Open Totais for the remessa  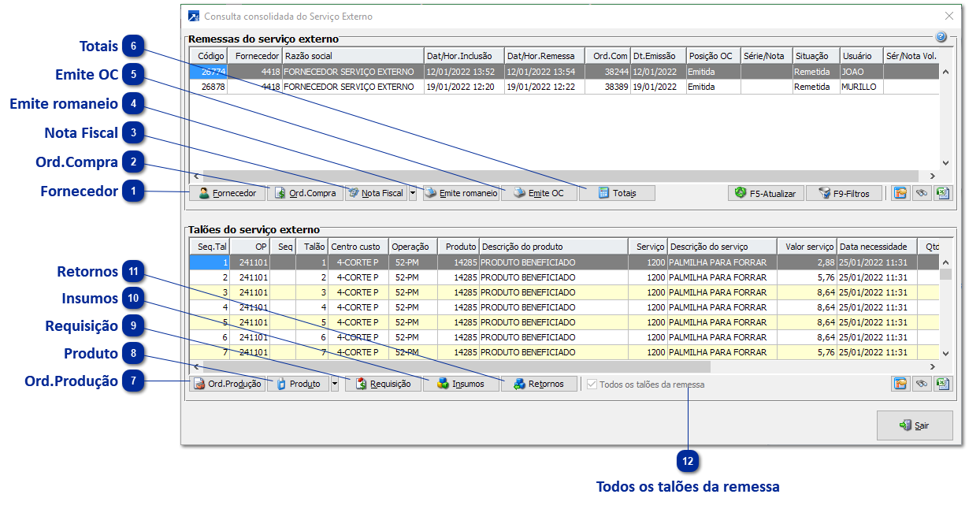(x=617, y=193)
